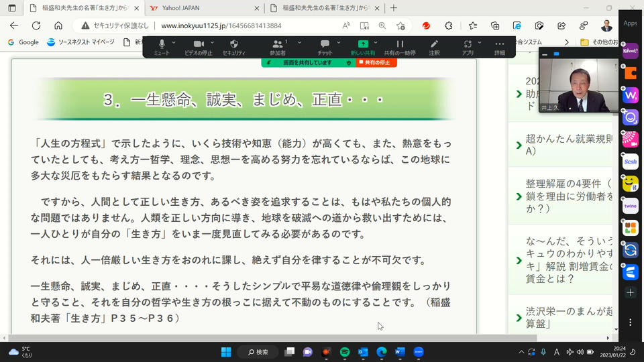Expand chat options arrow
The image size is (644, 362).
tap(339, 43)
